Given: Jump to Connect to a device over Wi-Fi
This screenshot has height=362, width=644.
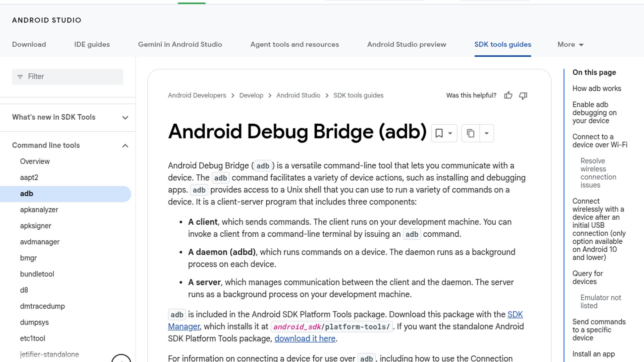Looking at the screenshot, I should 600,141.
